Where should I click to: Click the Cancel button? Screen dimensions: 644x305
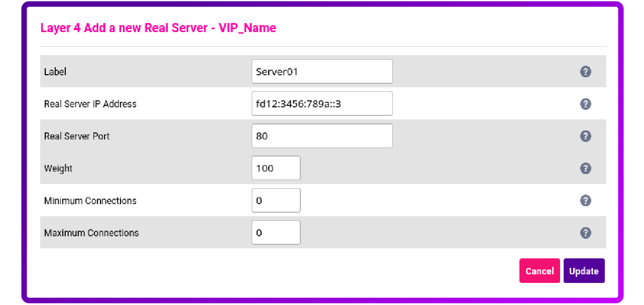(x=540, y=271)
